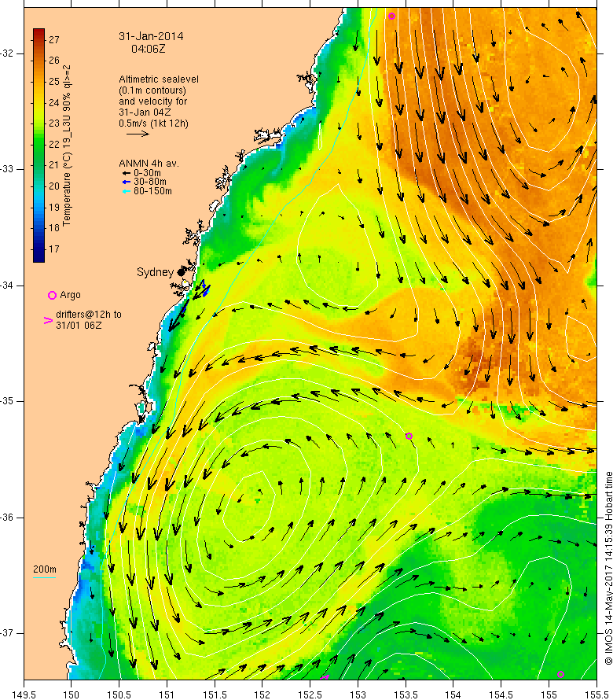
Task: Click the -33 latitude axis label
Action: pyautogui.click(x=7, y=169)
